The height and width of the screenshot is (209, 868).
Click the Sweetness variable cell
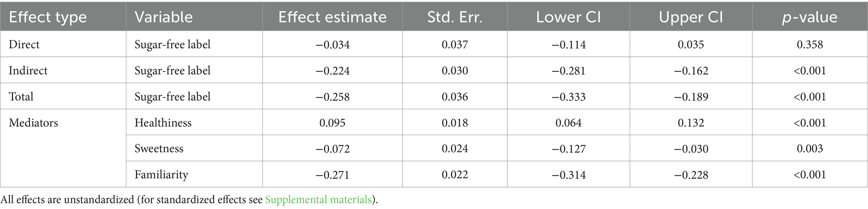coord(159,148)
